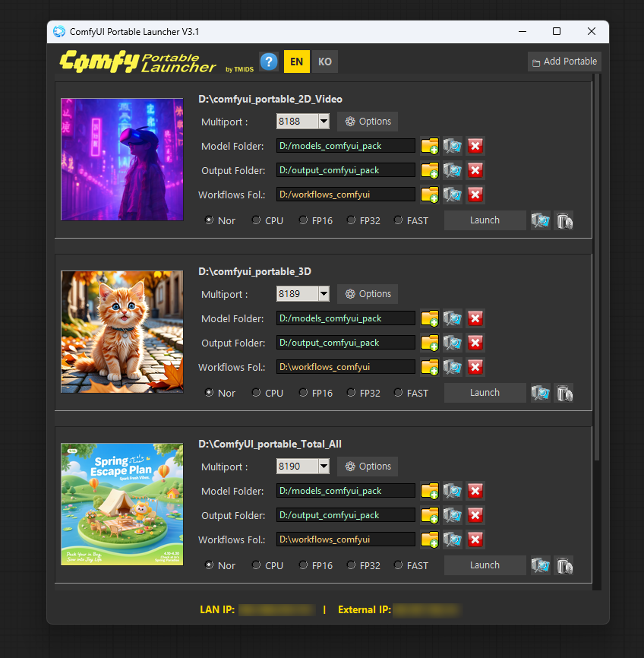Browse Workflows folder for ComfyUI_portable_Total_All

430,539
